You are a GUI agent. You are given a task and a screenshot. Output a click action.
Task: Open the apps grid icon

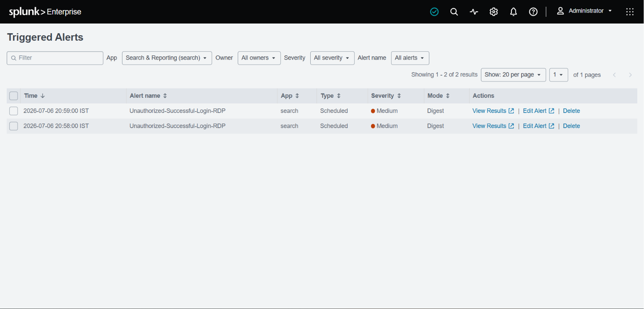630,12
